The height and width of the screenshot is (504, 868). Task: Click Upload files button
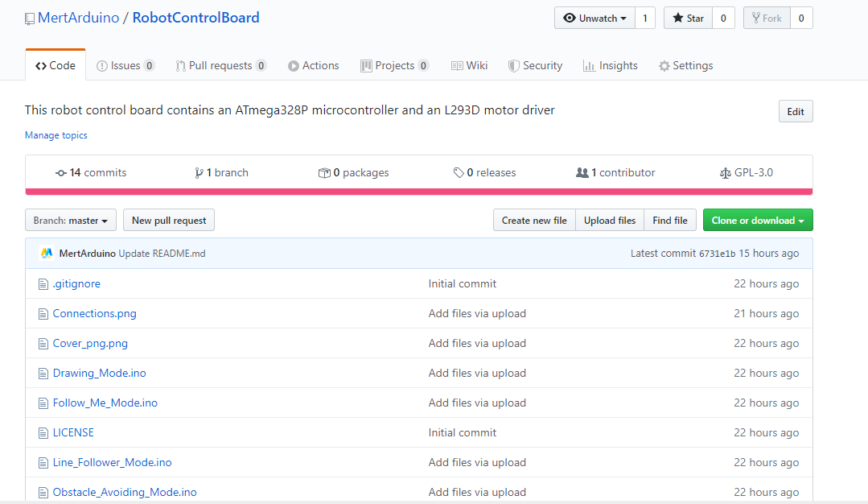point(610,221)
